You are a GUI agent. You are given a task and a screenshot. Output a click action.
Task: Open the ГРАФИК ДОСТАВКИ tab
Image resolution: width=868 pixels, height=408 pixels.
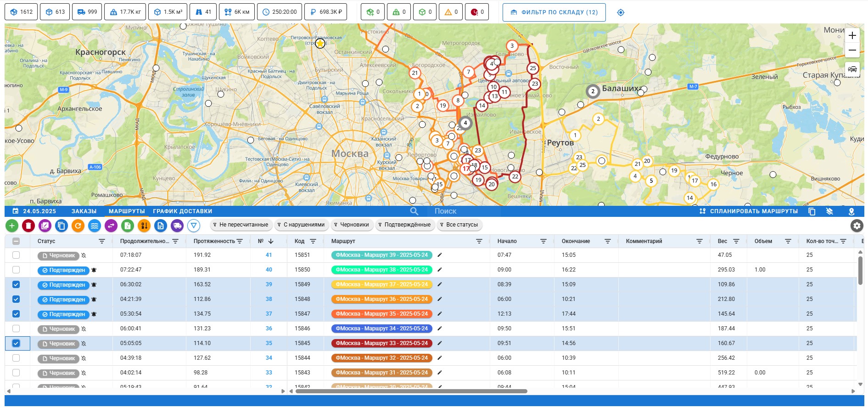182,211
